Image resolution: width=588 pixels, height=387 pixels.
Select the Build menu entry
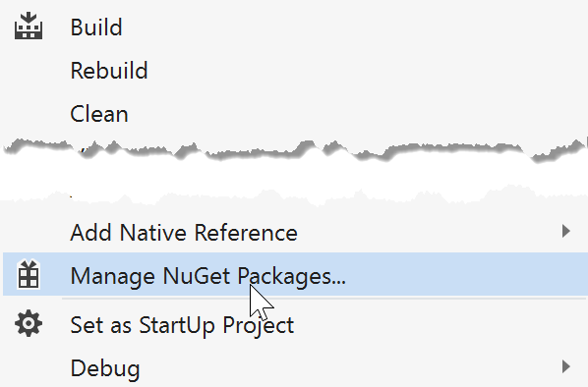coord(294,28)
